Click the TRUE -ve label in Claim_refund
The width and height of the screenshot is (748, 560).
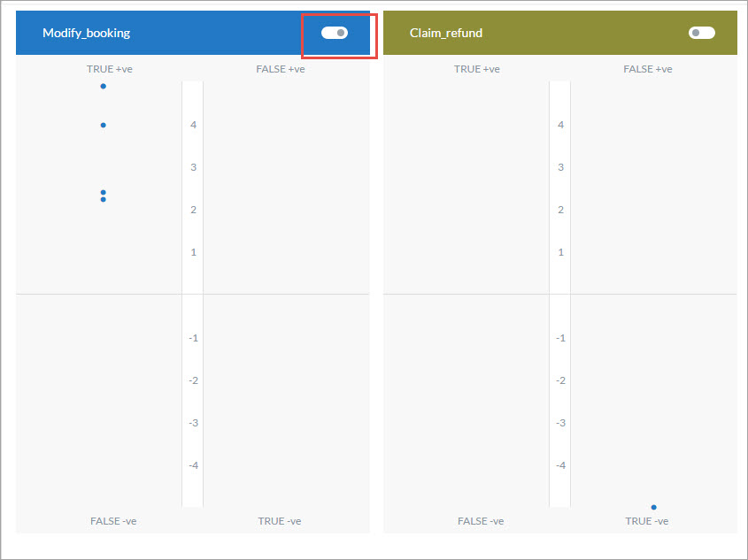click(646, 521)
